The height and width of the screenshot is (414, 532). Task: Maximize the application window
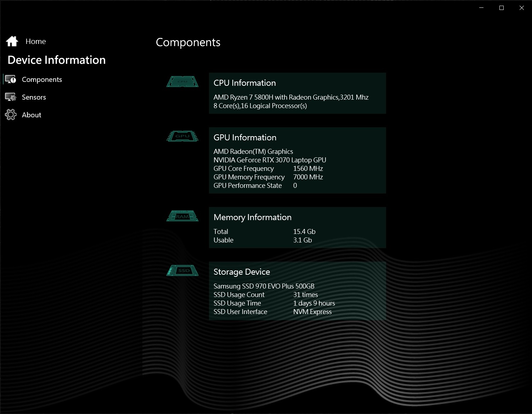coord(502,8)
